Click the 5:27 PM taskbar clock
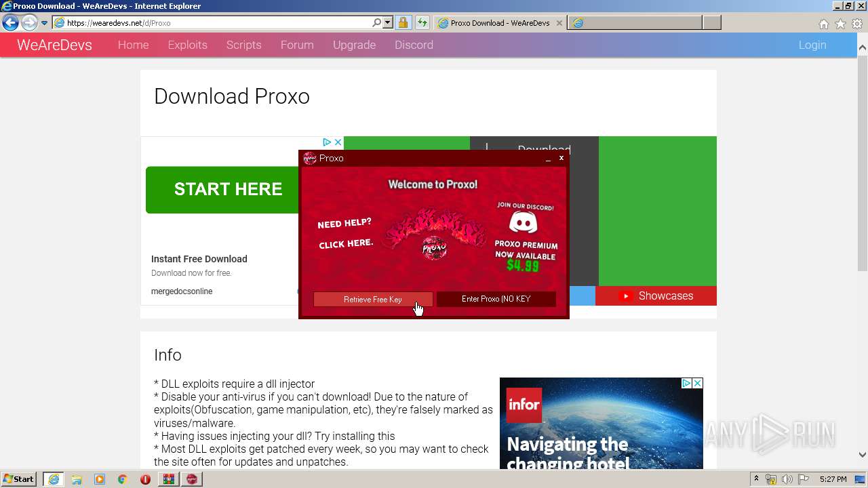Image resolution: width=868 pixels, height=488 pixels. (833, 479)
